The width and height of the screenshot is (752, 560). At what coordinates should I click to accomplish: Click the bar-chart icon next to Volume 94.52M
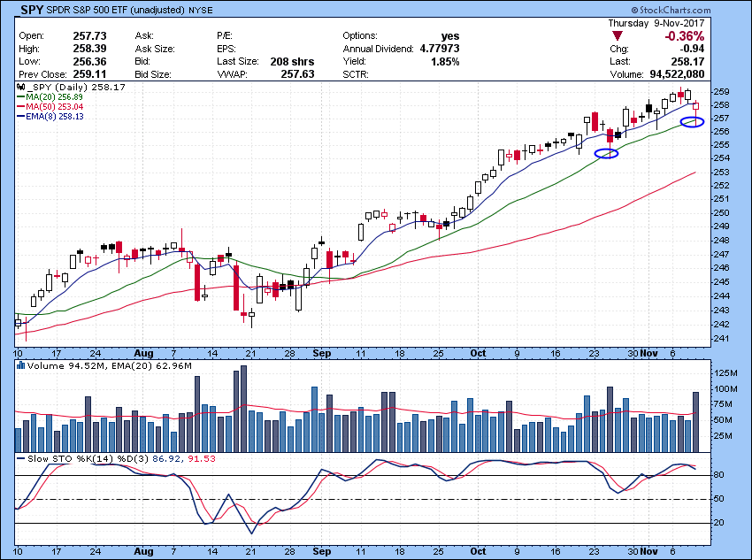click(20, 366)
